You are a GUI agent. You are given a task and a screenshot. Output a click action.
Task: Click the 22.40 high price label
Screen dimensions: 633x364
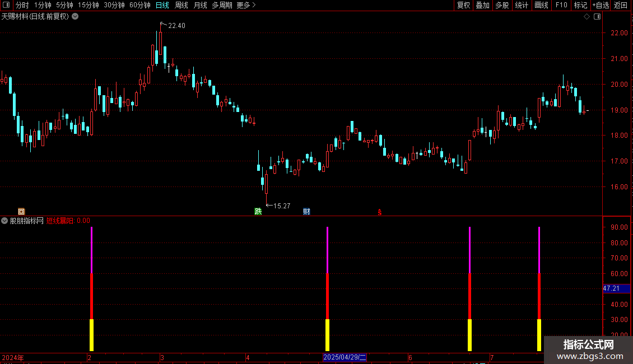[176, 25]
